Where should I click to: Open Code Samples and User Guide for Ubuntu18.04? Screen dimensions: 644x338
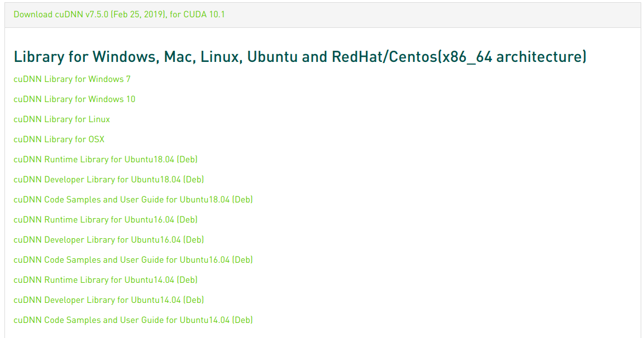coord(133,200)
